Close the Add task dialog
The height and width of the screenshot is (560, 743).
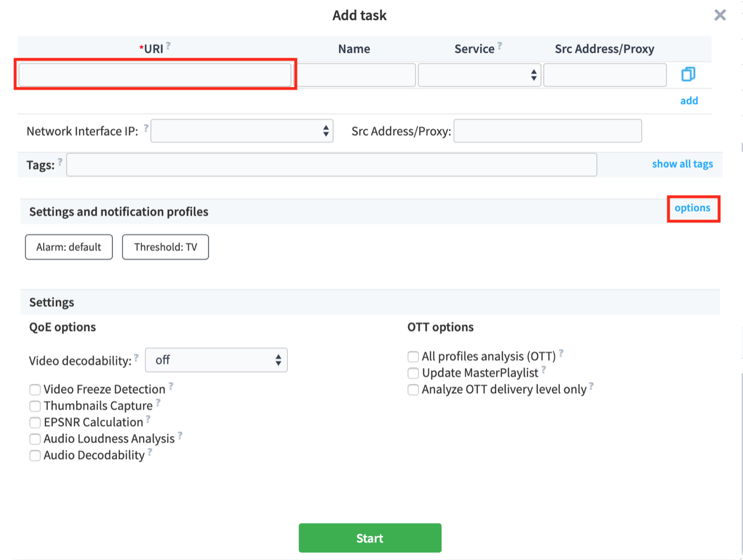click(x=720, y=15)
